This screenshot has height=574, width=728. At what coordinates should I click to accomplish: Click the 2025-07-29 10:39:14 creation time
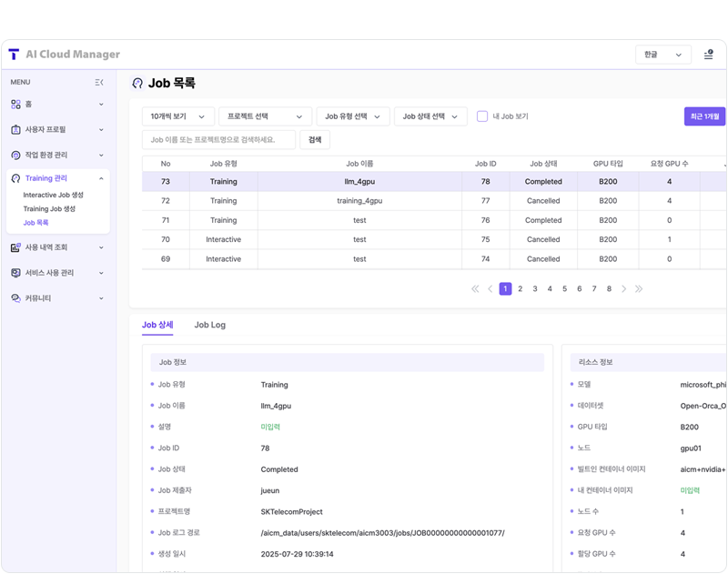tap(298, 554)
